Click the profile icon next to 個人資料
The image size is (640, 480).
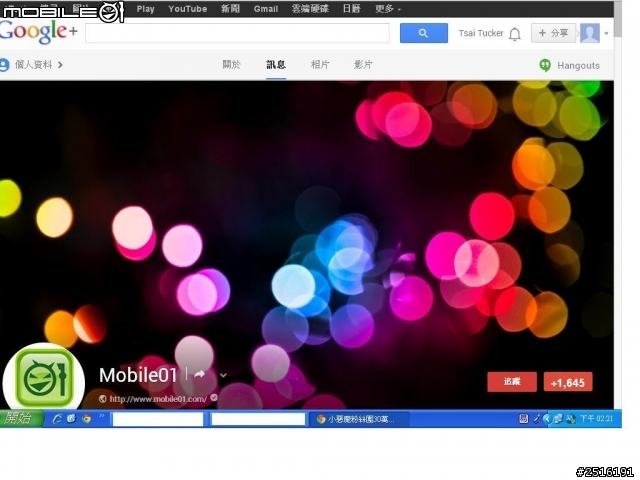[x=4, y=65]
